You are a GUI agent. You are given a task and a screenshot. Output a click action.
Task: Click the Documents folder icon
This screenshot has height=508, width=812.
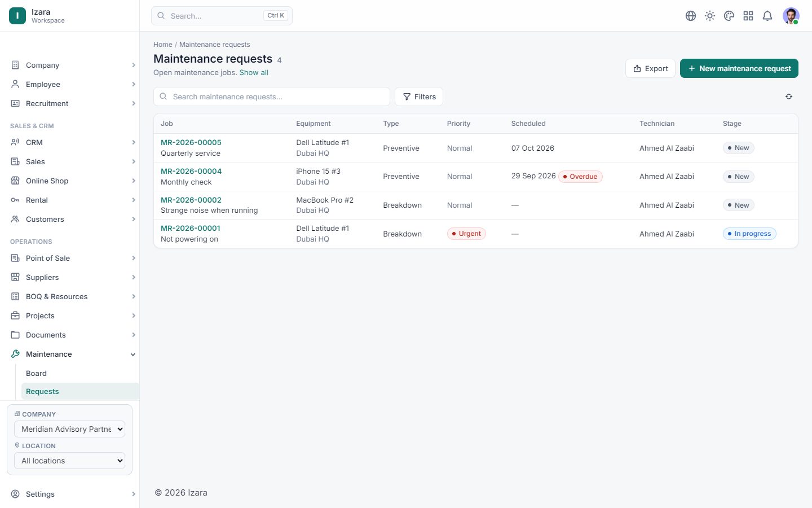click(15, 335)
